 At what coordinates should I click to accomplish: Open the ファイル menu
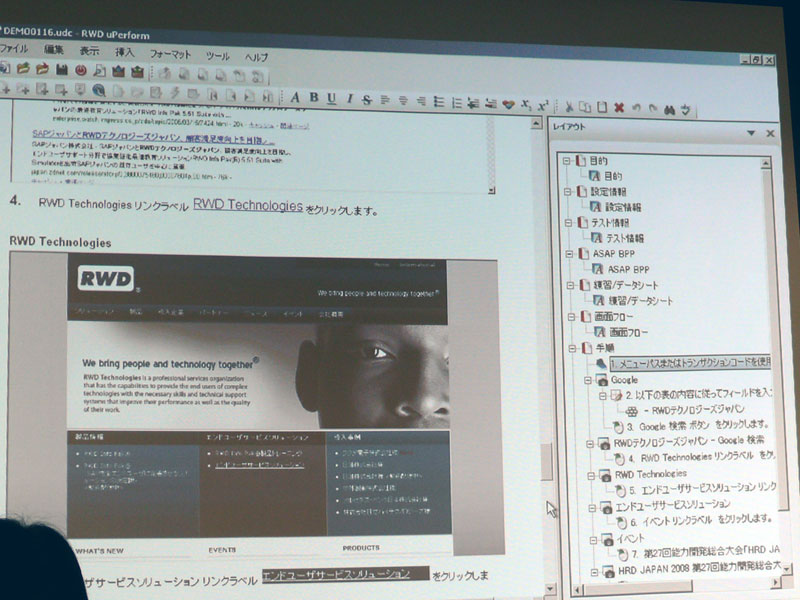(x=14, y=48)
